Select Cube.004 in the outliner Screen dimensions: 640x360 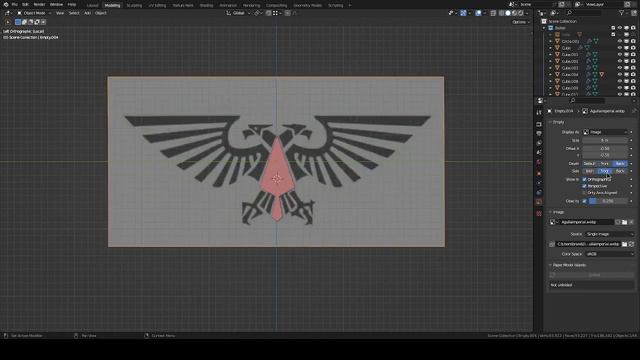pyautogui.click(x=569, y=75)
